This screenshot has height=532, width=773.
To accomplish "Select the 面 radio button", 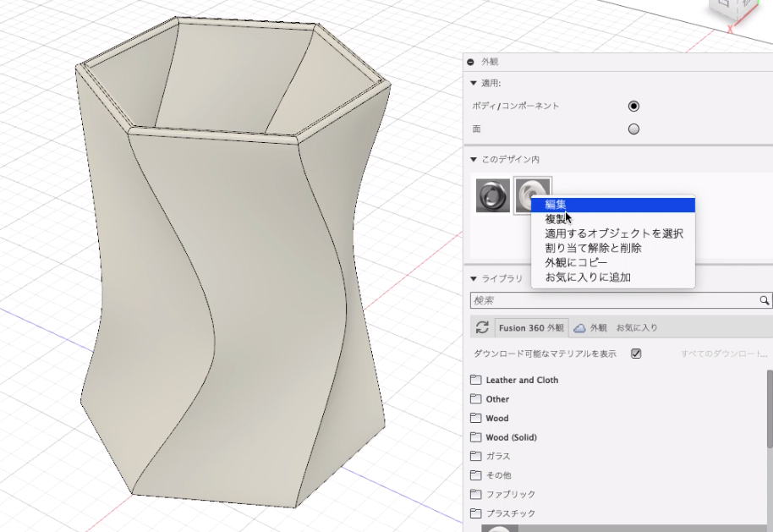I will (633, 129).
